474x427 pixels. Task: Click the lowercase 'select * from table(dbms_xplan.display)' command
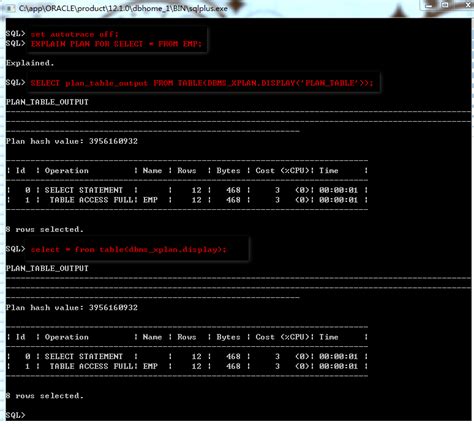pos(128,249)
